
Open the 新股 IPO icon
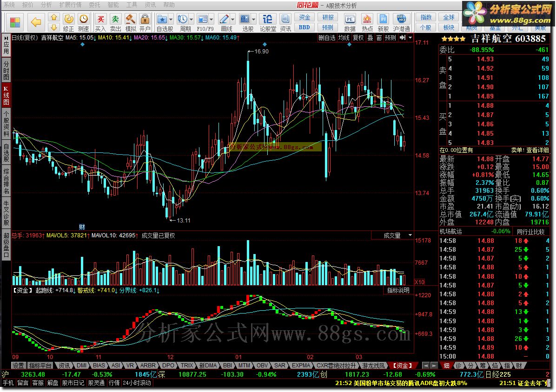tap(384, 22)
